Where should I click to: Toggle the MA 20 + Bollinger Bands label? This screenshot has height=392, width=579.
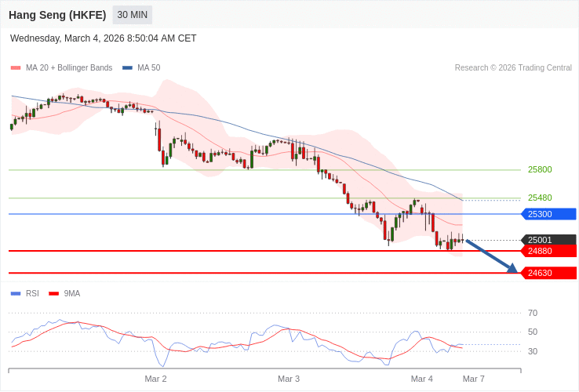point(69,68)
